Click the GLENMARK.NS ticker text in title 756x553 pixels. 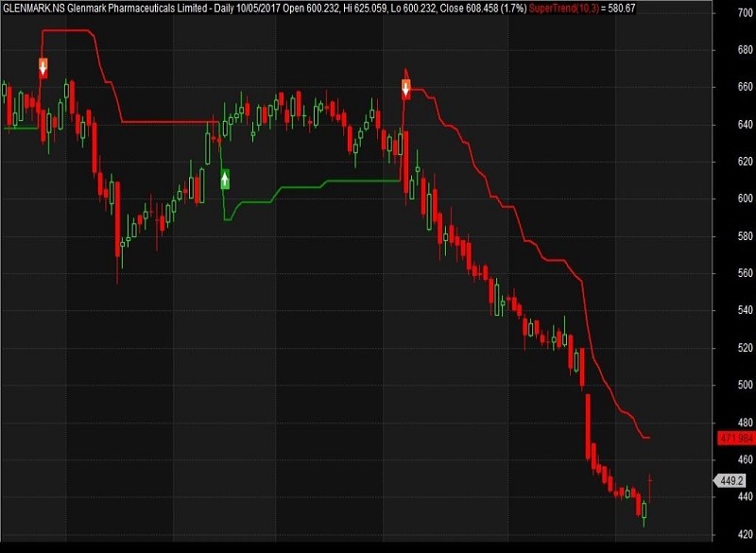34,9
